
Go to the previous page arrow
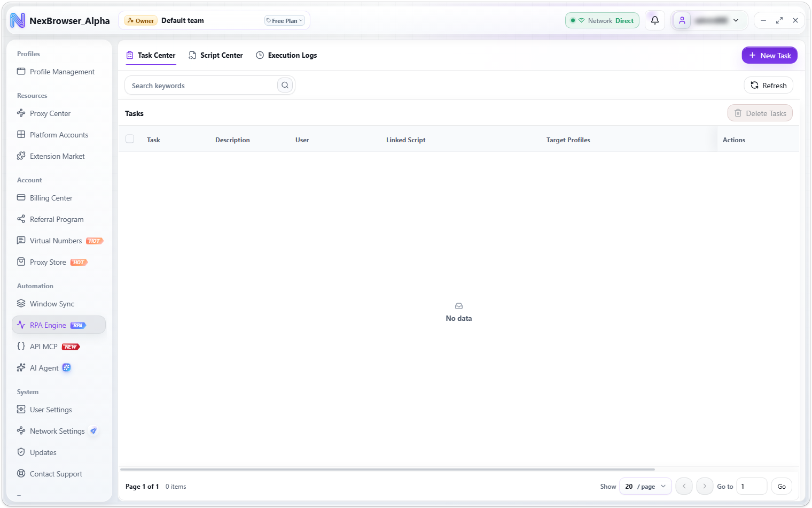[684, 486]
